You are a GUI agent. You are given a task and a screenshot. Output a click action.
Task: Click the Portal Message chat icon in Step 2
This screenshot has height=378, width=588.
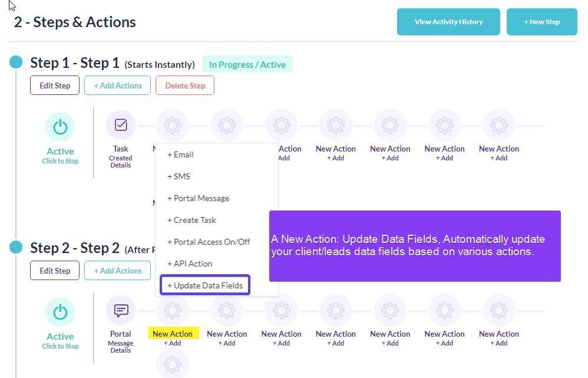pos(121,310)
